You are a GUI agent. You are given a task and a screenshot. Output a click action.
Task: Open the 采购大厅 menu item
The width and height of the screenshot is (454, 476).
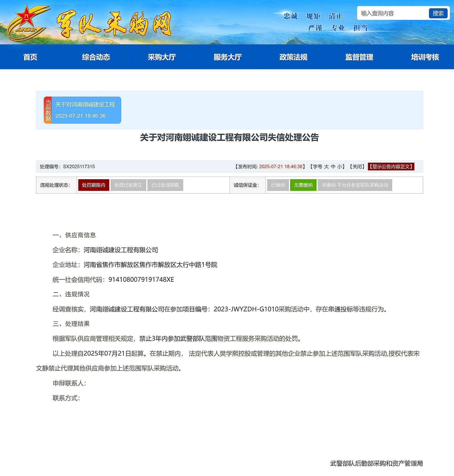click(162, 57)
